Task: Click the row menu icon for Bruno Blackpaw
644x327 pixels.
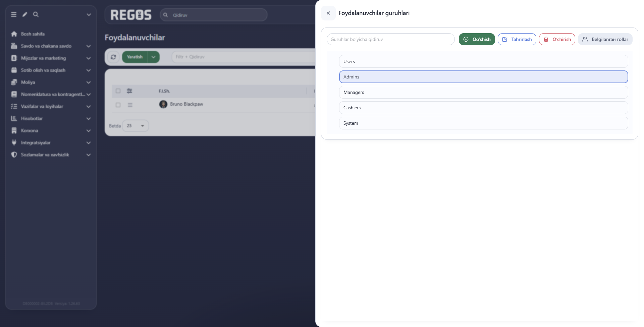Action: (x=130, y=105)
